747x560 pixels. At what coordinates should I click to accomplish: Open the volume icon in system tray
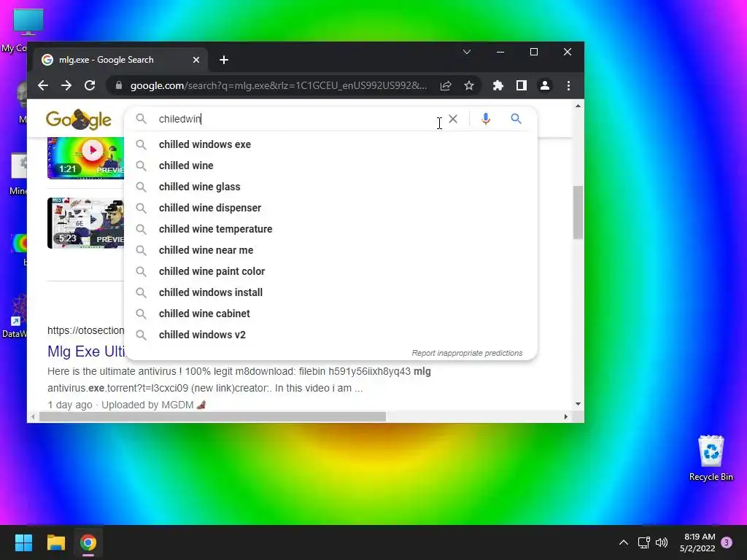[662, 542]
